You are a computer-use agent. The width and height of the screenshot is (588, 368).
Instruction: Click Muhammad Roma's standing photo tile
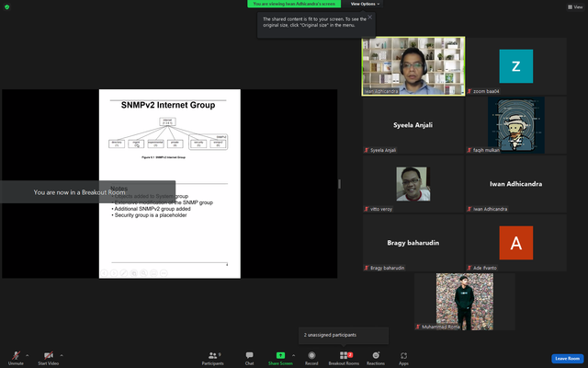tap(465, 302)
